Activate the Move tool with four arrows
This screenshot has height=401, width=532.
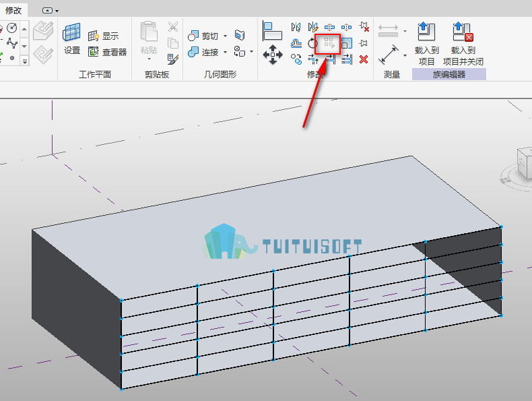click(x=273, y=55)
